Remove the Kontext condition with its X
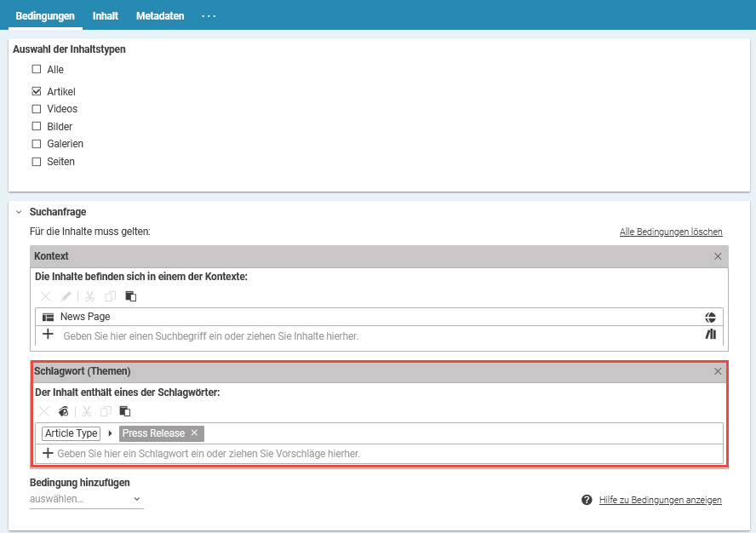The height and width of the screenshot is (533, 756). pos(718,256)
